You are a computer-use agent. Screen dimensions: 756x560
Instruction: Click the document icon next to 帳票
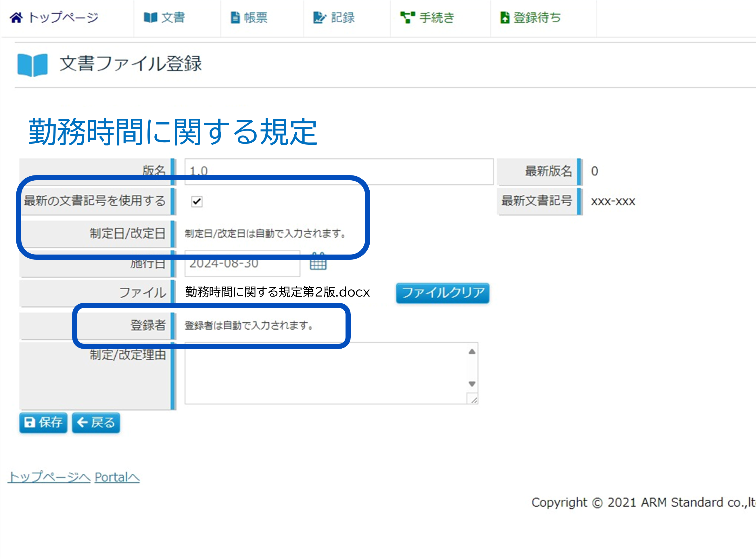[235, 17]
